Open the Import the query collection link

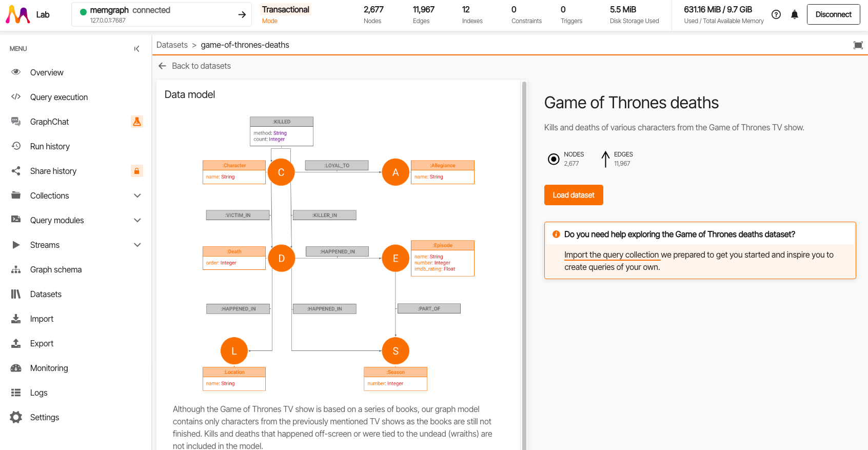[611, 255]
